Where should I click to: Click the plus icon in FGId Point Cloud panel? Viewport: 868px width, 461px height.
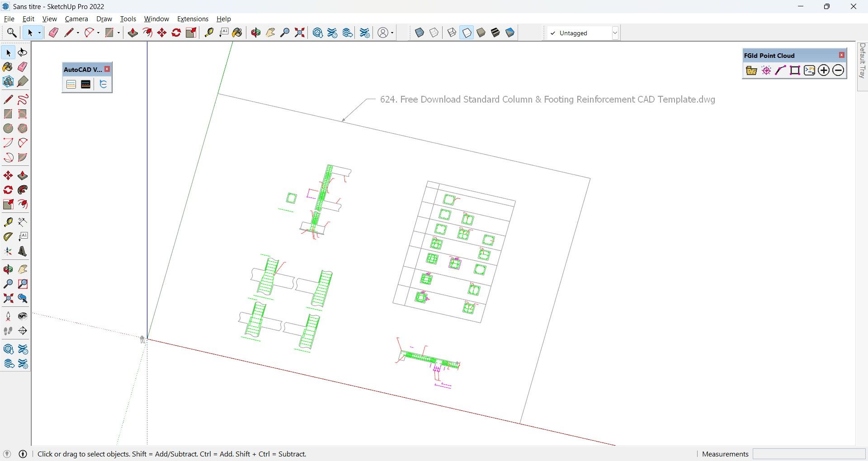click(x=824, y=70)
